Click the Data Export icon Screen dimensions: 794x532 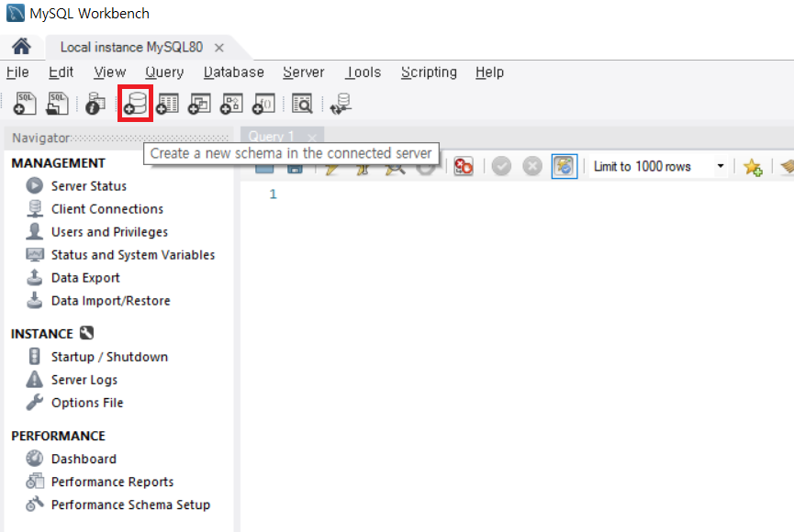click(x=35, y=277)
